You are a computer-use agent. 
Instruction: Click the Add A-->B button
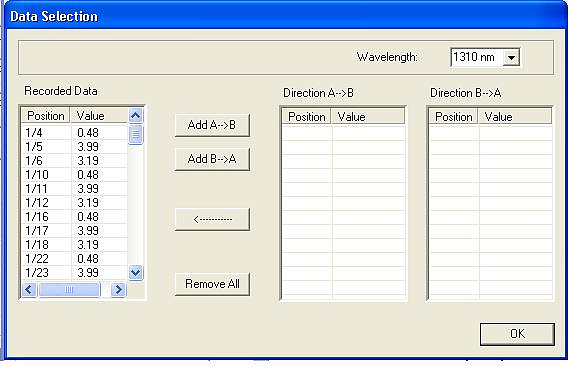coord(212,125)
